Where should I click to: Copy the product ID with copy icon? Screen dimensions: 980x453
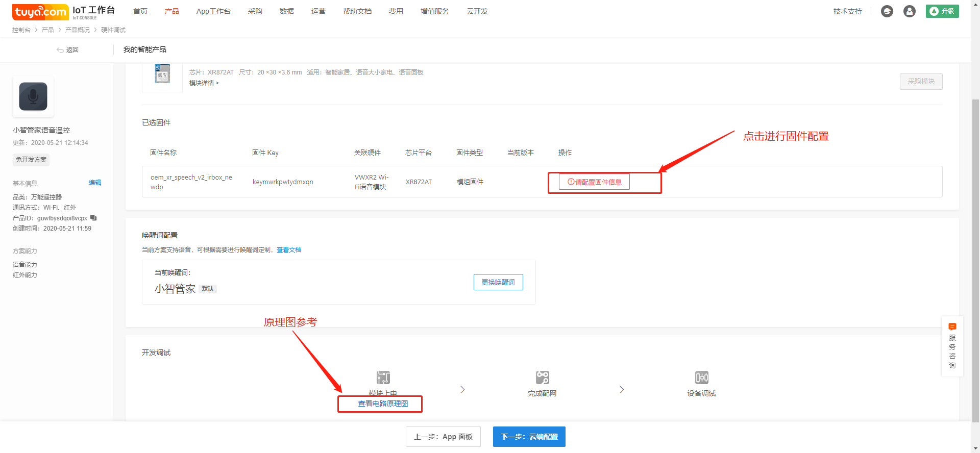click(93, 218)
